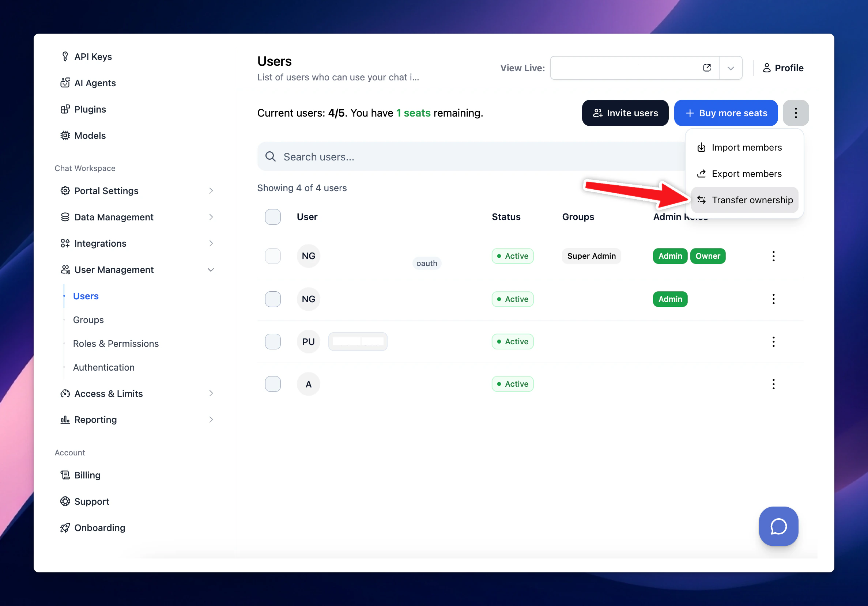Screen dimensions: 868x606
Task: Click the Portal Settings gear icon
Action: 65,191
